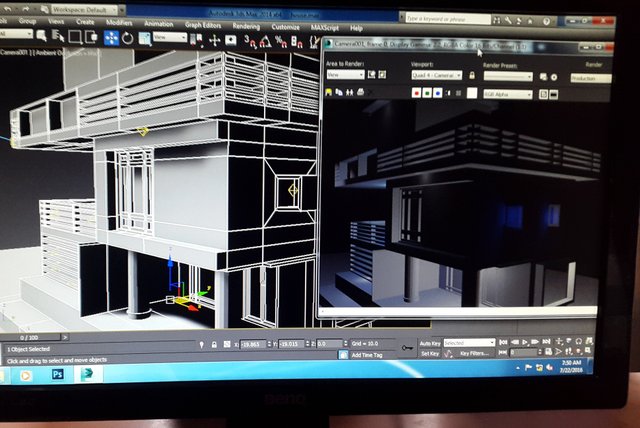Open the Group menu
The image size is (640, 428).
pyautogui.click(x=27, y=20)
